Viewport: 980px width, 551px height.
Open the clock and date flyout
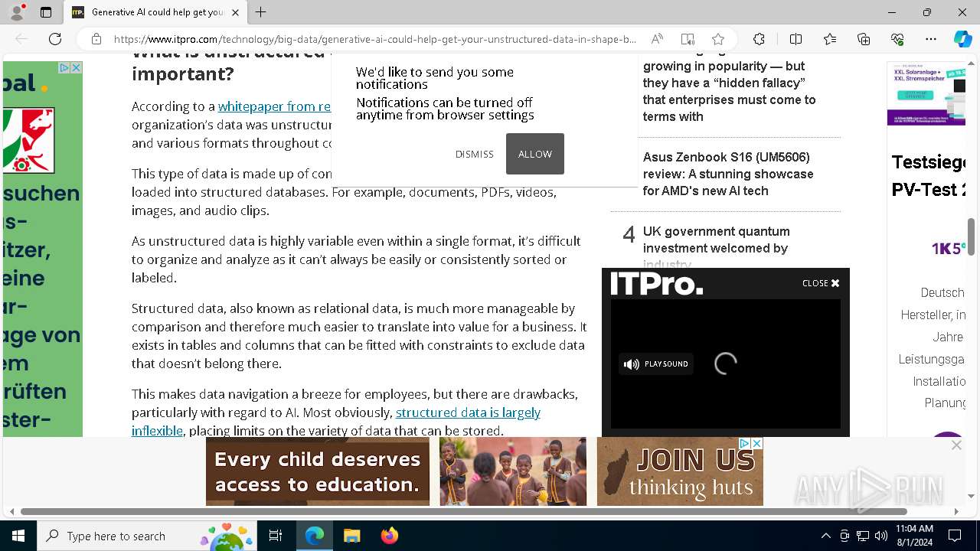click(914, 536)
